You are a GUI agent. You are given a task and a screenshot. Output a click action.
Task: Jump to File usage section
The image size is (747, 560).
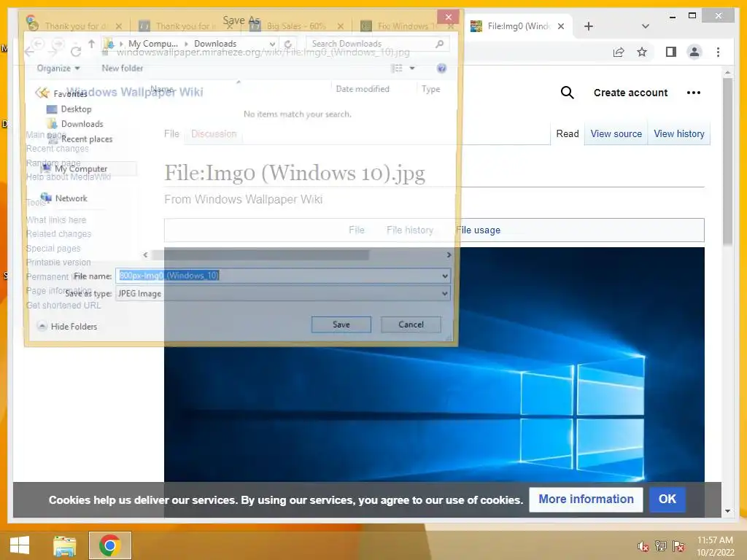[x=478, y=230]
